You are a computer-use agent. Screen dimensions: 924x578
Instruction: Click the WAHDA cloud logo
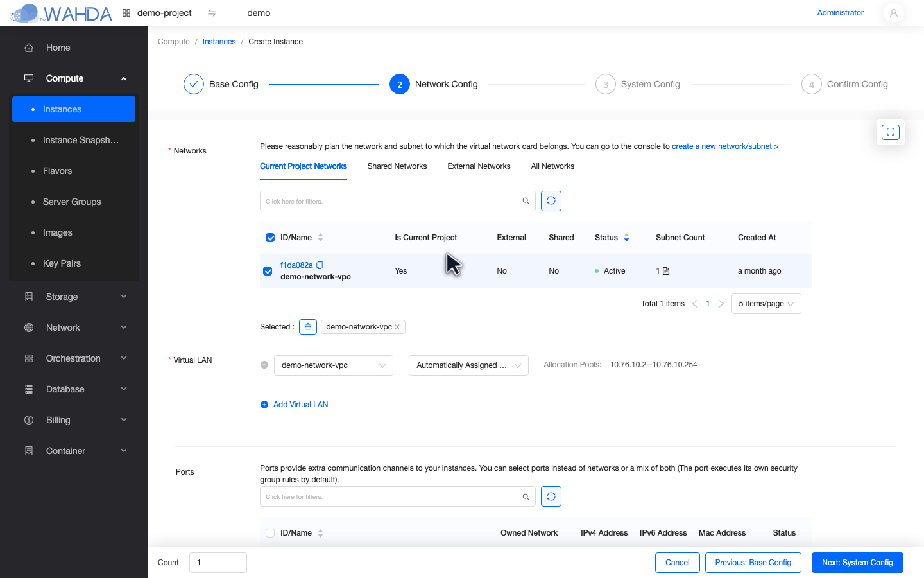point(62,13)
